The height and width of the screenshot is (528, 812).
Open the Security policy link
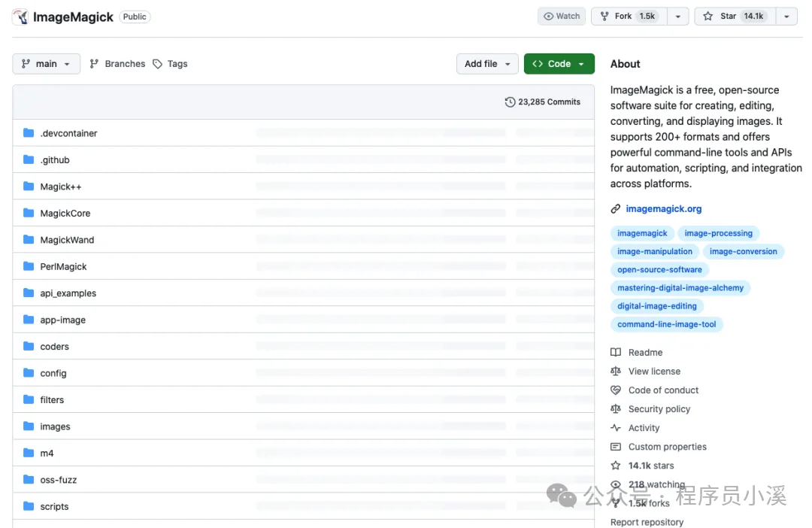pos(659,409)
